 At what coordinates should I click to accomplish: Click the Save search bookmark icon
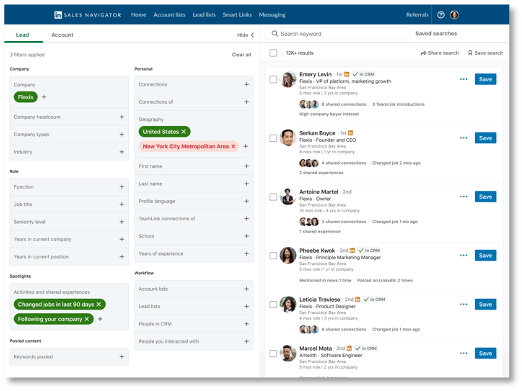click(x=470, y=53)
